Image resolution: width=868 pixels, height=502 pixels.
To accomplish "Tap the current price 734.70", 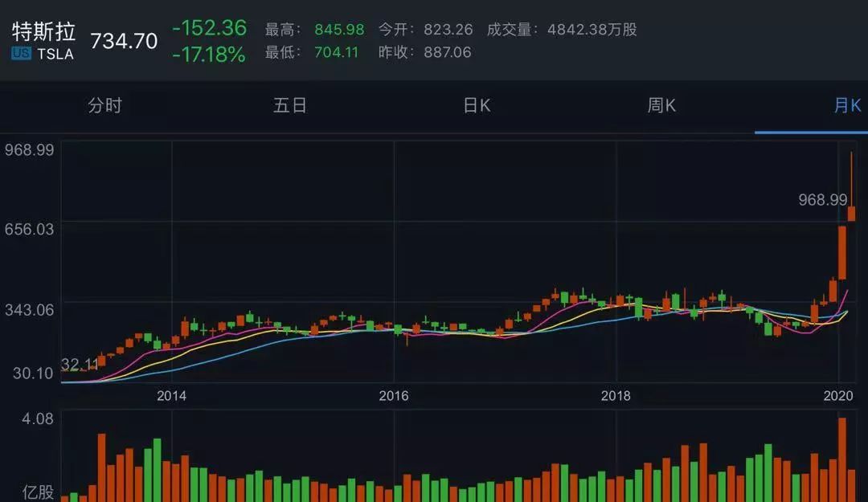I will click(124, 41).
